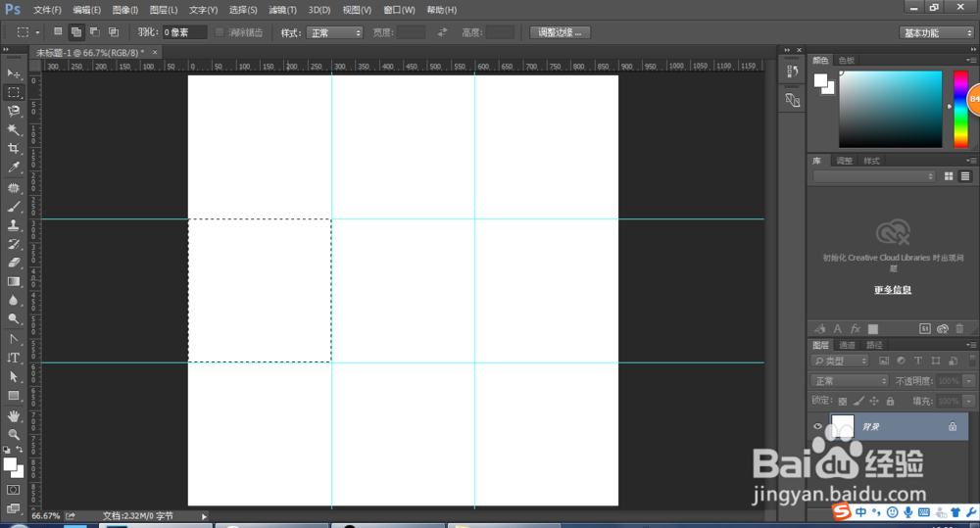Choose Subtract from Selection mode
The height and width of the screenshot is (528, 980).
tap(95, 32)
